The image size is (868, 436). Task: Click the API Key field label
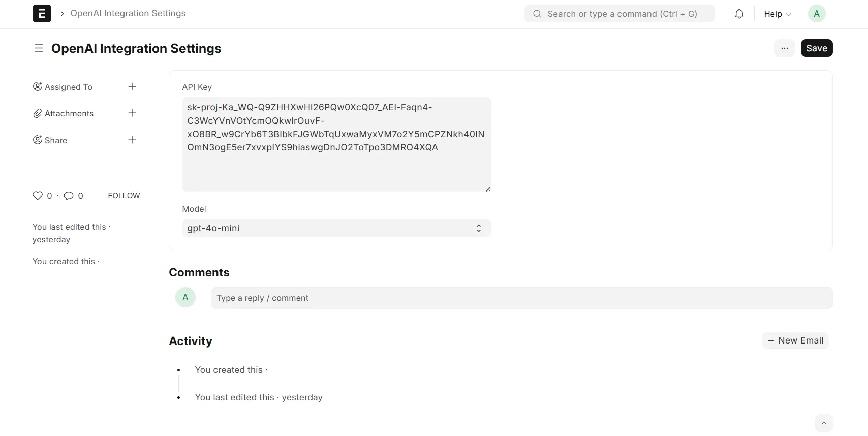point(197,87)
